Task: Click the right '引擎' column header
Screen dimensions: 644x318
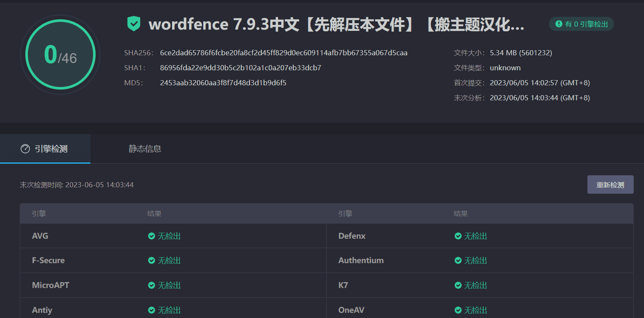Action: coord(345,213)
